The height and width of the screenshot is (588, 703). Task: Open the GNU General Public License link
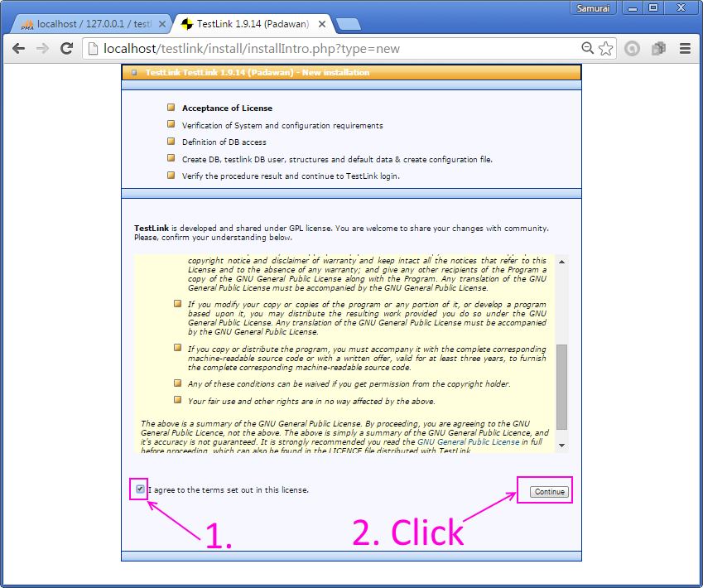pyautogui.click(x=468, y=441)
